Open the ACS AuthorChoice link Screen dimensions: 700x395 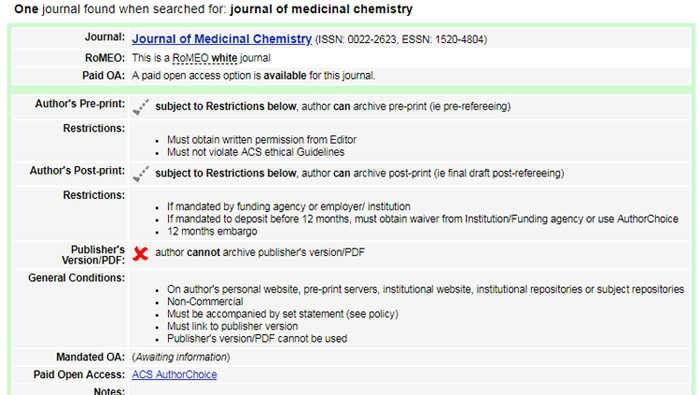174,374
